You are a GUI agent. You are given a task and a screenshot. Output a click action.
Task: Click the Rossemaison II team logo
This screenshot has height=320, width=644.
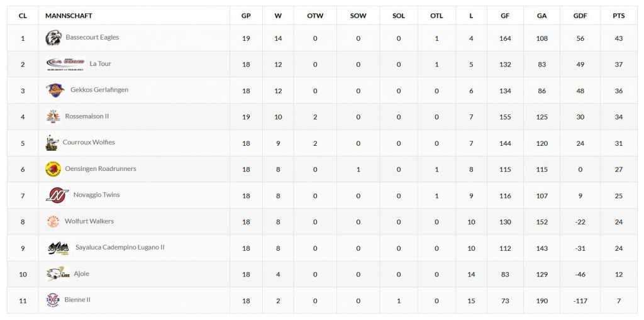coord(53,116)
